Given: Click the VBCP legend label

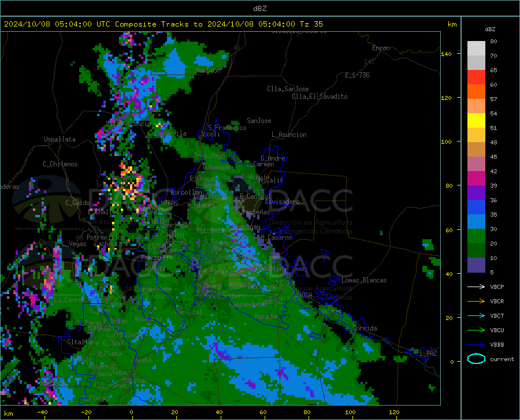Looking at the screenshot, I should coord(497,287).
